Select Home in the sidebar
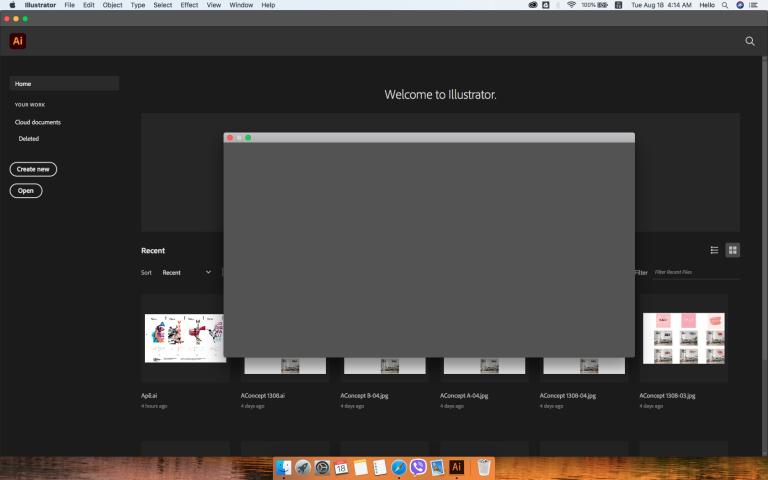The image size is (768, 480). pos(64,83)
